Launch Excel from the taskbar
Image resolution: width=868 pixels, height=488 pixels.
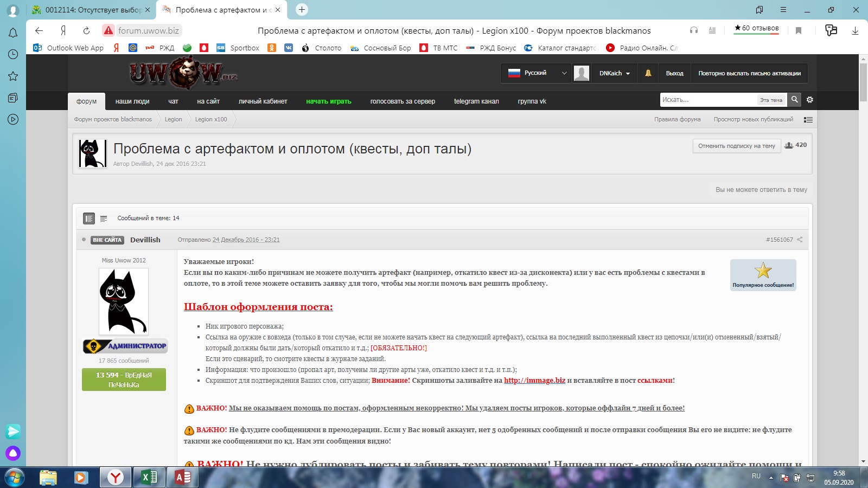point(149,477)
